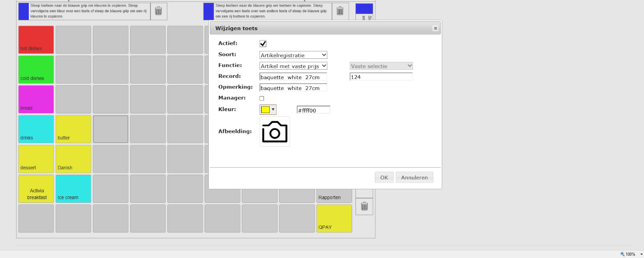Click the #ffff00 color hex field
This screenshot has height=258, width=644.
tap(314, 110)
